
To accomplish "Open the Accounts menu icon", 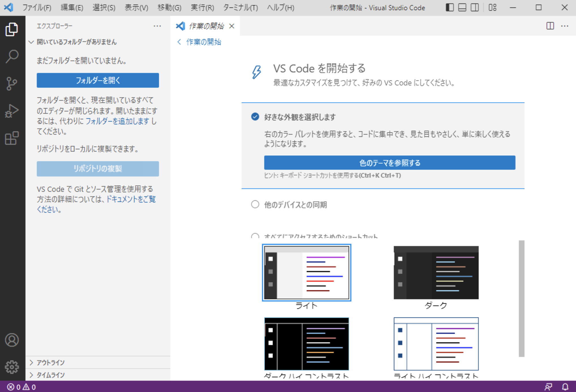I will tap(12, 340).
